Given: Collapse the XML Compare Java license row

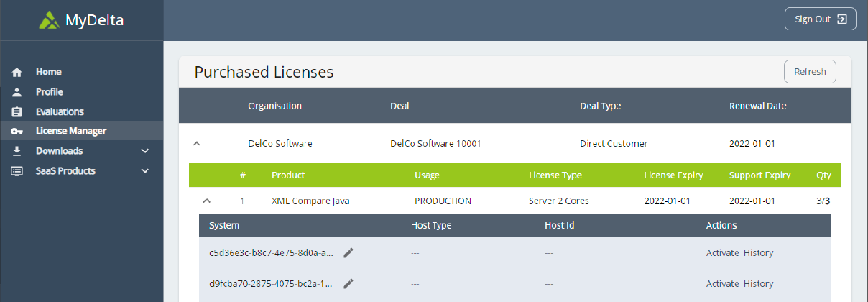Looking at the screenshot, I should coord(207,201).
